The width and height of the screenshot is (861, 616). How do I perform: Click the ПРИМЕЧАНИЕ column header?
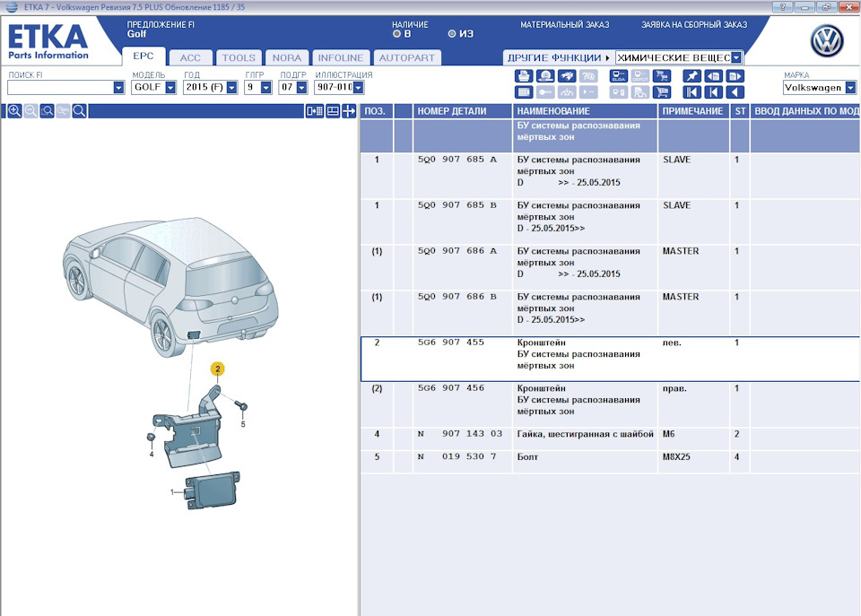693,111
